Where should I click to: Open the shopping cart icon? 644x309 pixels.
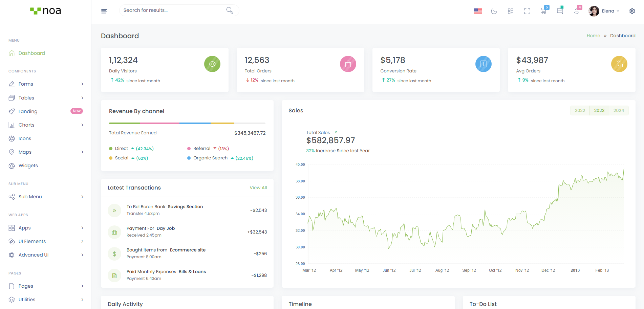[543, 11]
